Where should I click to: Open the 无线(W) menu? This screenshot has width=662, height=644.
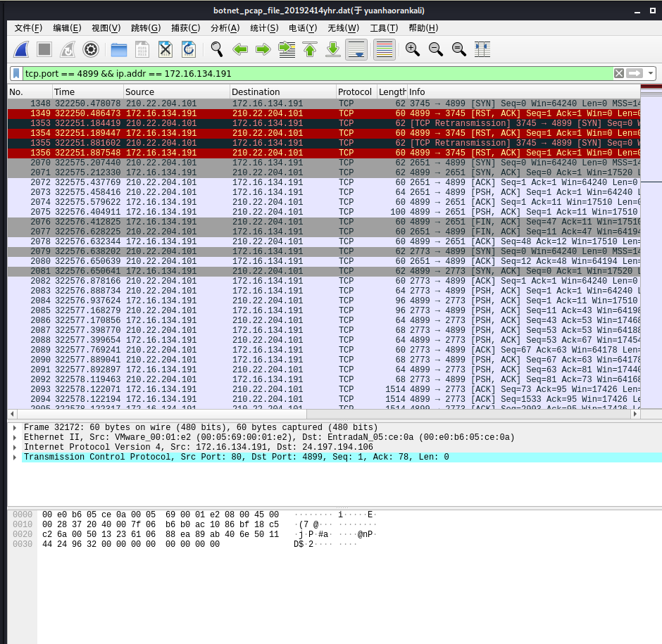(x=343, y=28)
